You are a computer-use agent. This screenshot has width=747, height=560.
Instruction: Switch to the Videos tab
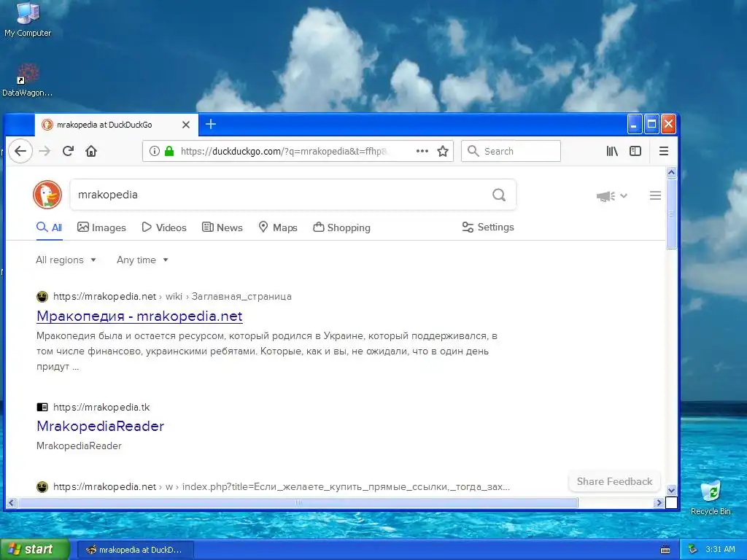(164, 227)
